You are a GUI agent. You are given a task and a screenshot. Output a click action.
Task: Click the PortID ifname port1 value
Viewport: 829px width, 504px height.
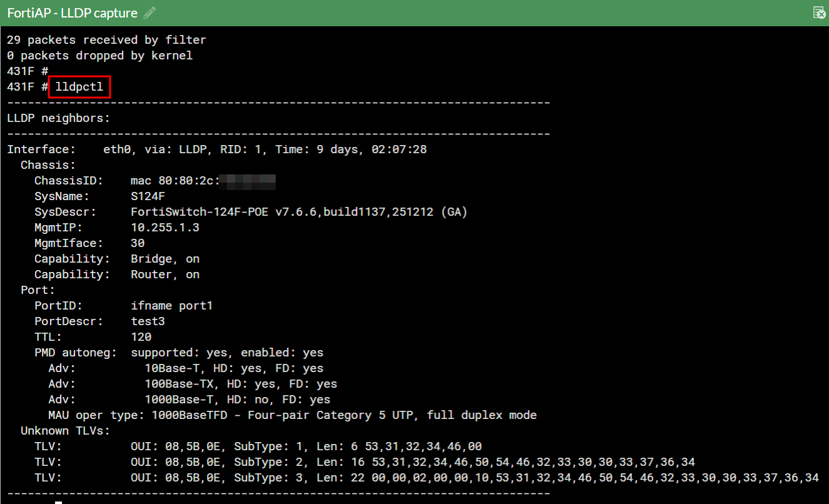172,306
